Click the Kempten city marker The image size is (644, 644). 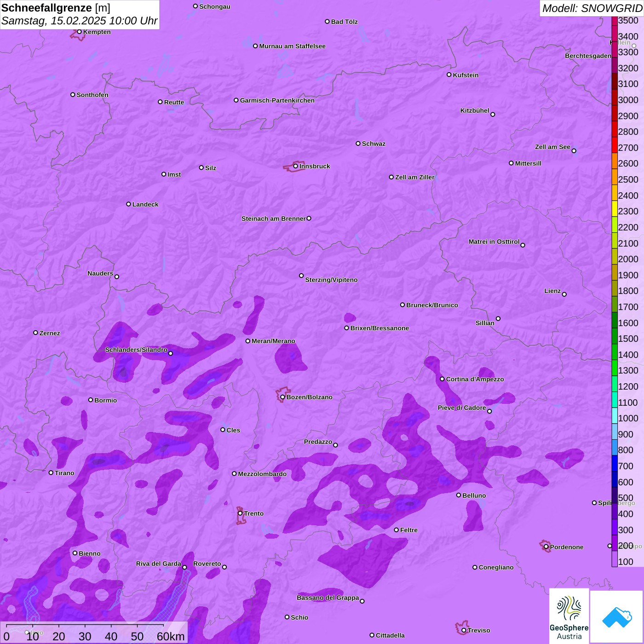tap(80, 32)
